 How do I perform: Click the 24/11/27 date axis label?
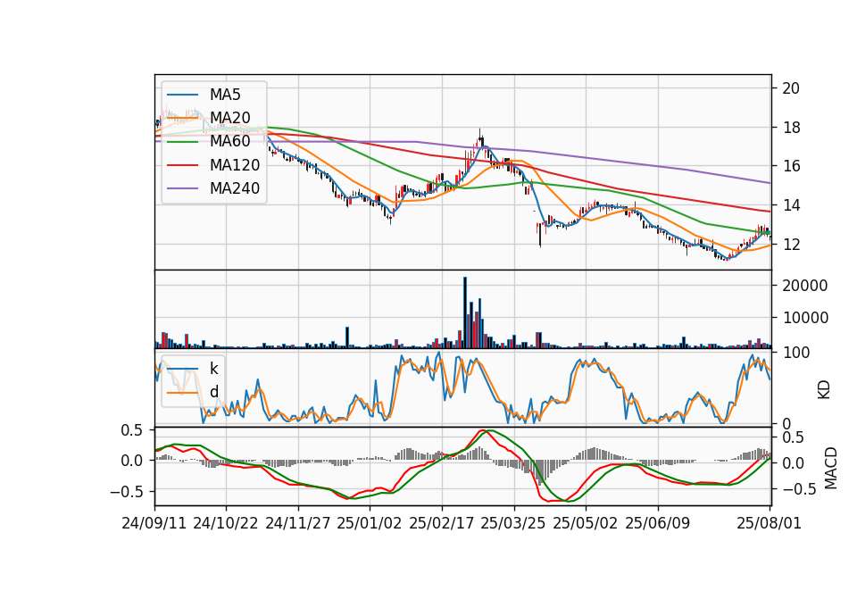[298, 523]
